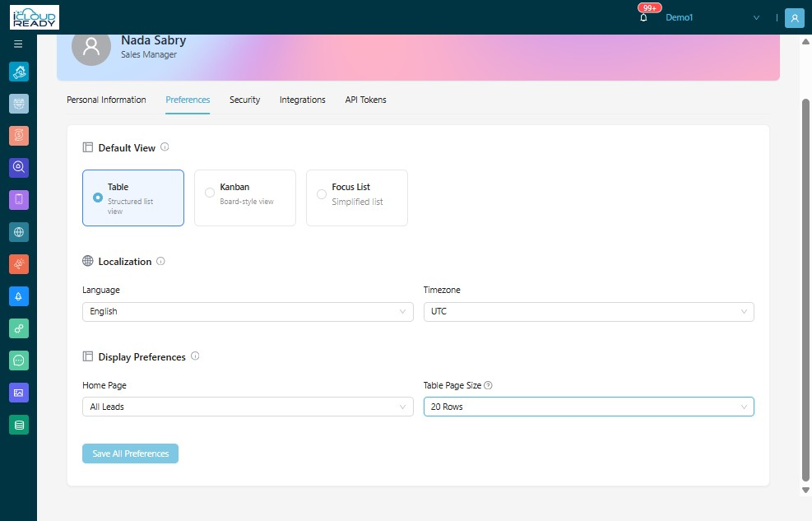Select the Table default view option

click(x=133, y=198)
